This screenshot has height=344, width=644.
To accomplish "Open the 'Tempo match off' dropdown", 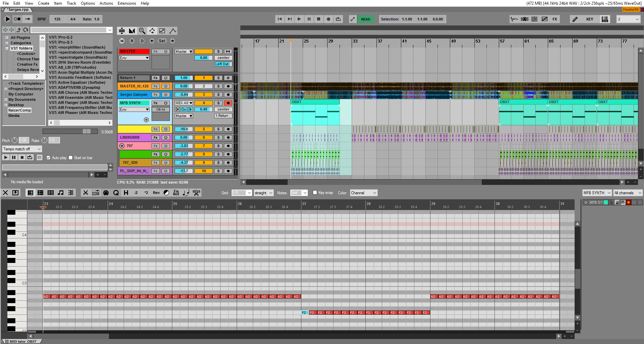I will coord(22,149).
